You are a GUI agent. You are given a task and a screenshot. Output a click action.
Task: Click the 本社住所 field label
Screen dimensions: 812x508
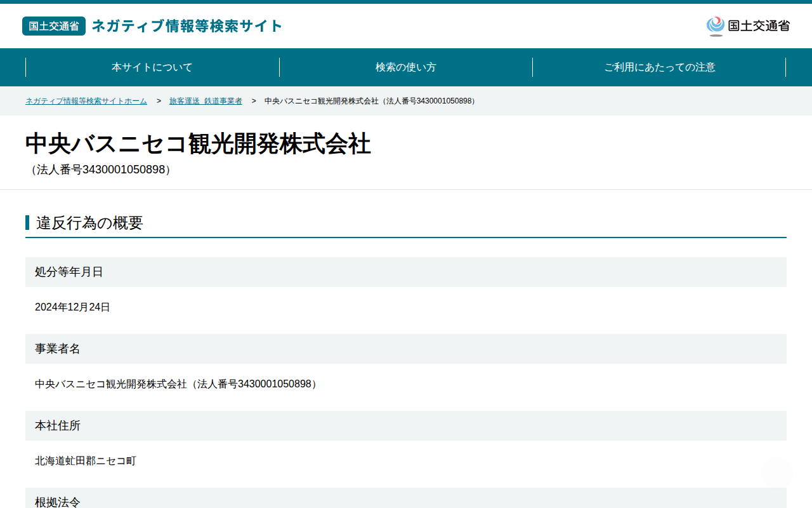click(x=58, y=425)
